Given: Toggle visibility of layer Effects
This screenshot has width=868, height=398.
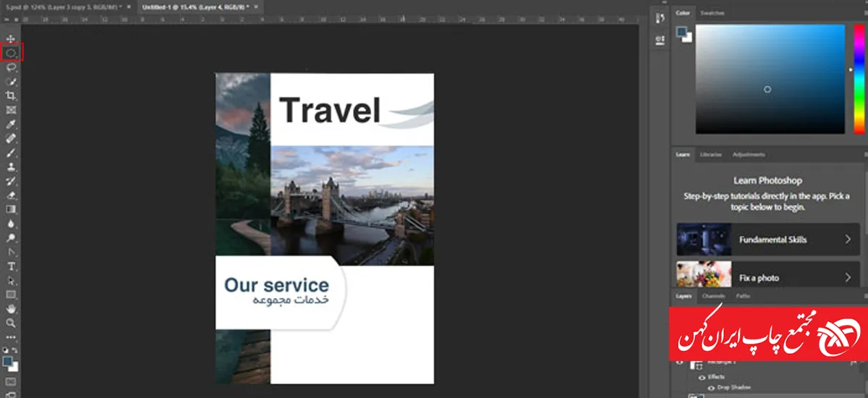Looking at the screenshot, I should coord(701,377).
